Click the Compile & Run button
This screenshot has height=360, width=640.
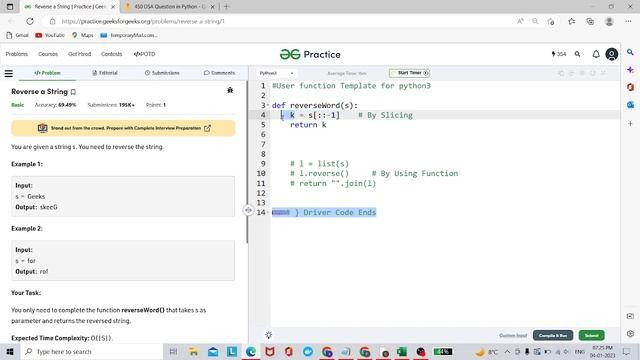[x=553, y=336]
